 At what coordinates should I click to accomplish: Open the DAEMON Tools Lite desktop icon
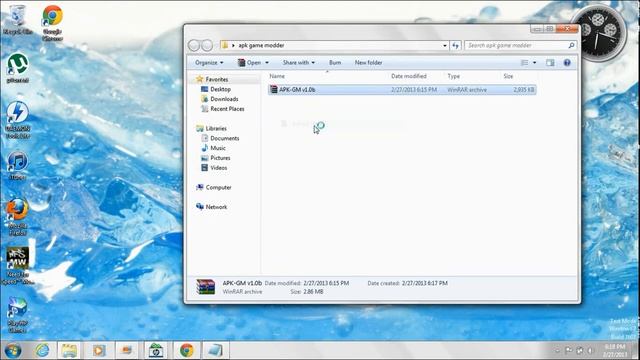click(18, 120)
